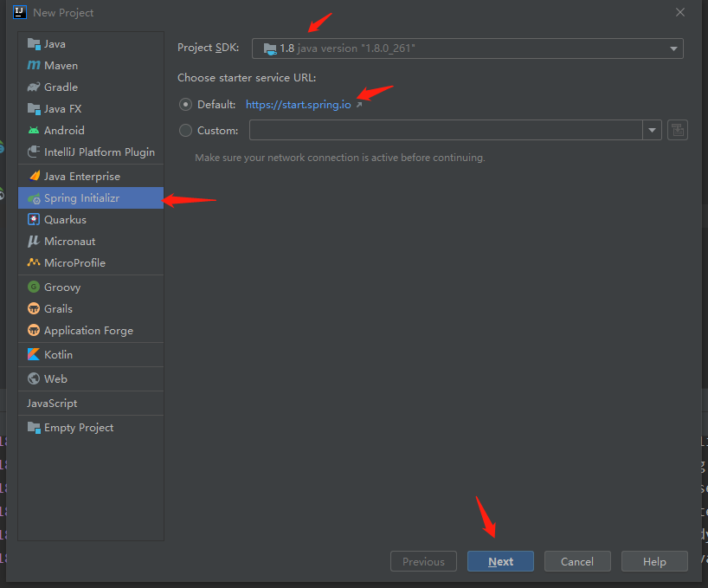
Task: Click the 'Custom:' radio label text
Action: (217, 131)
